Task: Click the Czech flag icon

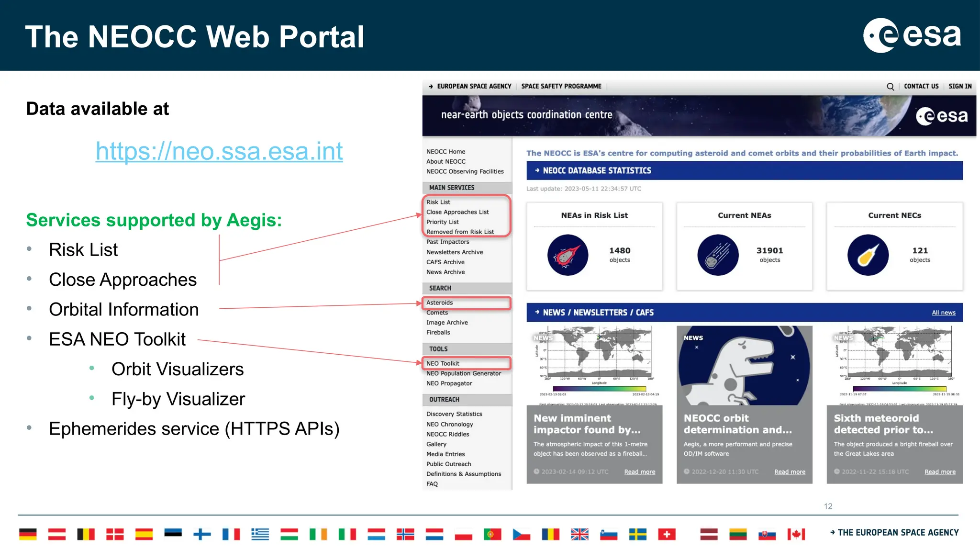Action: click(x=521, y=534)
